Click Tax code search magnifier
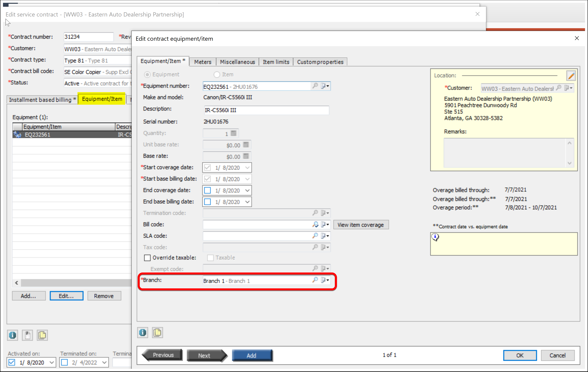This screenshot has height=372, width=588. (315, 247)
